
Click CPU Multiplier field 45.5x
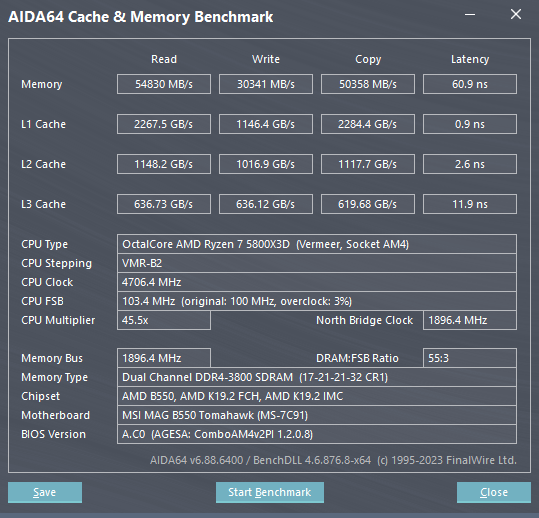(x=164, y=320)
